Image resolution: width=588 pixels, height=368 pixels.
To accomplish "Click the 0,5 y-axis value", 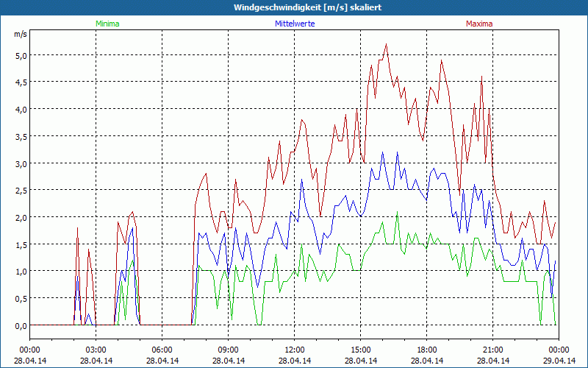I will pyautogui.click(x=21, y=299).
